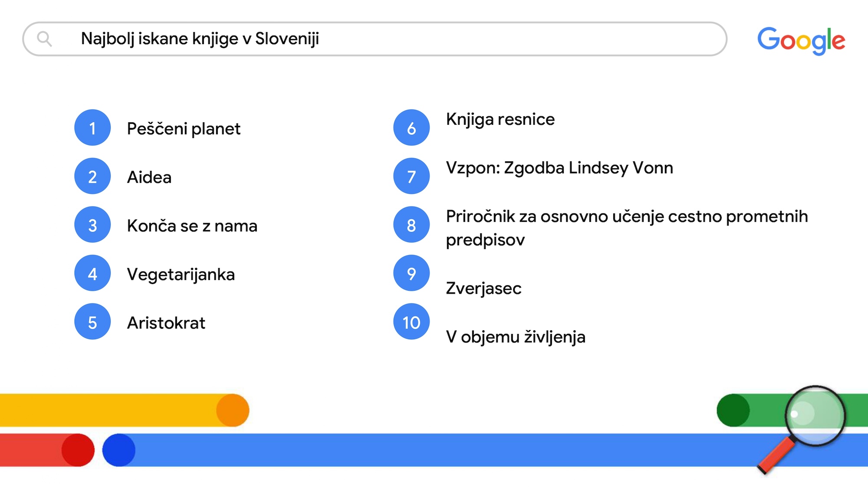Viewport: 868px width, 488px height.
Task: Click the search magnifier icon in search bar
Action: point(44,39)
